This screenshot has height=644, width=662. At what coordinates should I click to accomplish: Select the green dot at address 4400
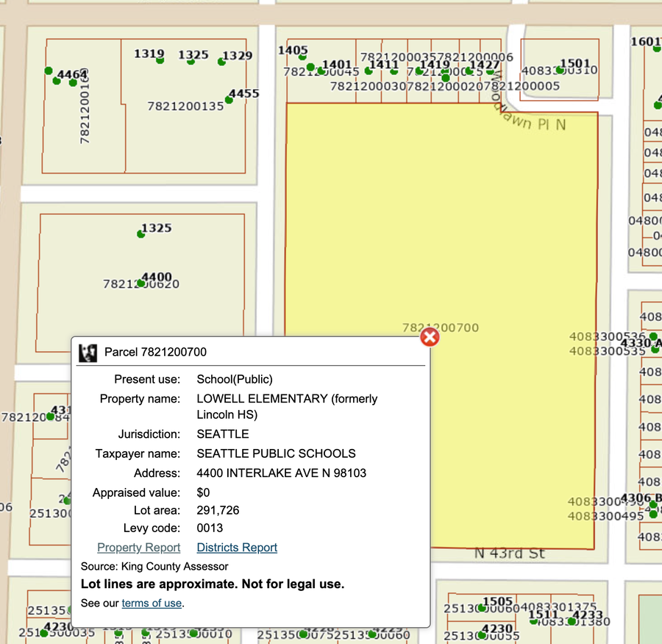141,283
